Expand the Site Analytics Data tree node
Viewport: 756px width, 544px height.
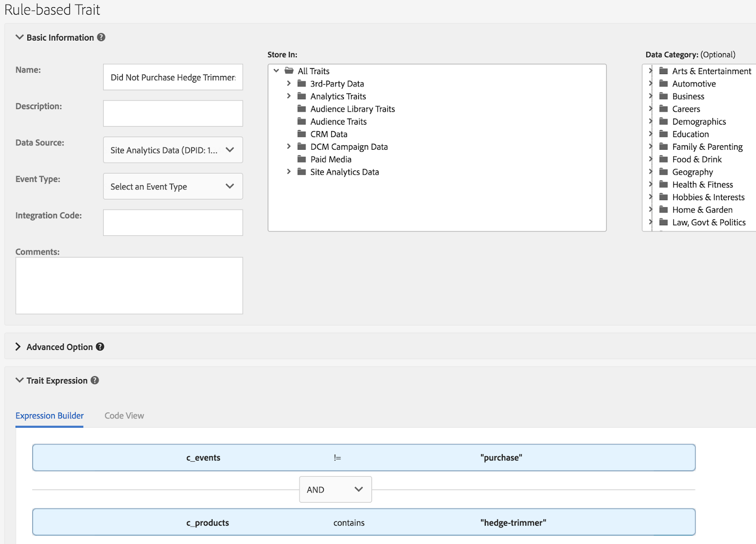289,172
